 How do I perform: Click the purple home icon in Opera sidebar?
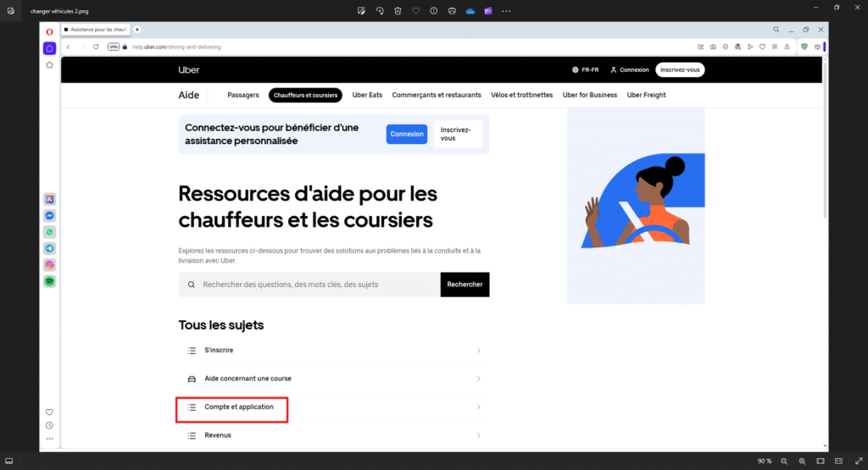click(49, 48)
